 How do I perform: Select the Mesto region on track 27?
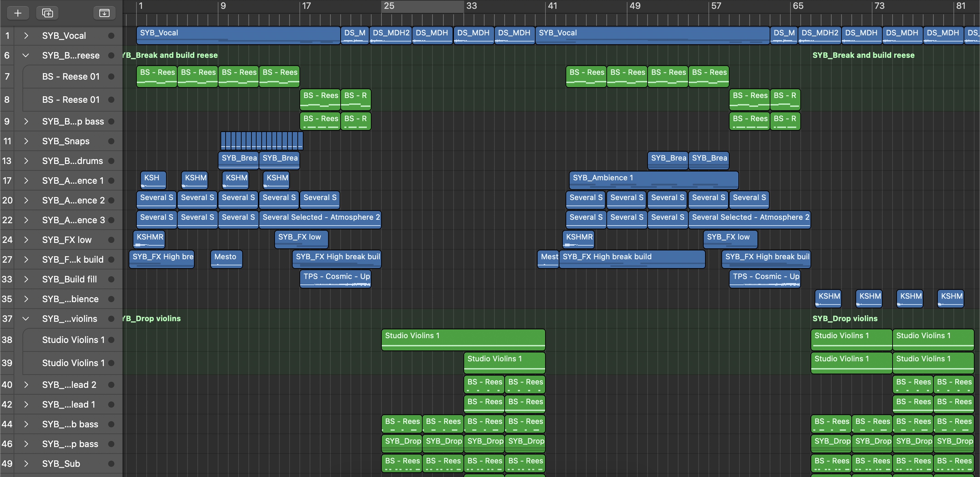[x=226, y=259]
